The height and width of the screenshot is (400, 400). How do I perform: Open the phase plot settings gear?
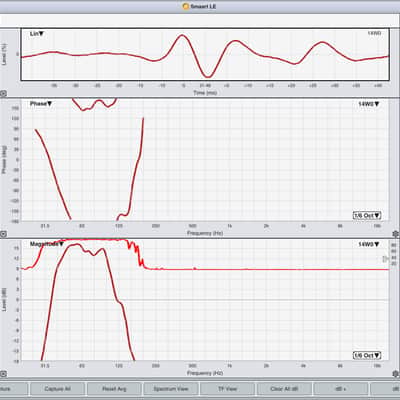396,234
